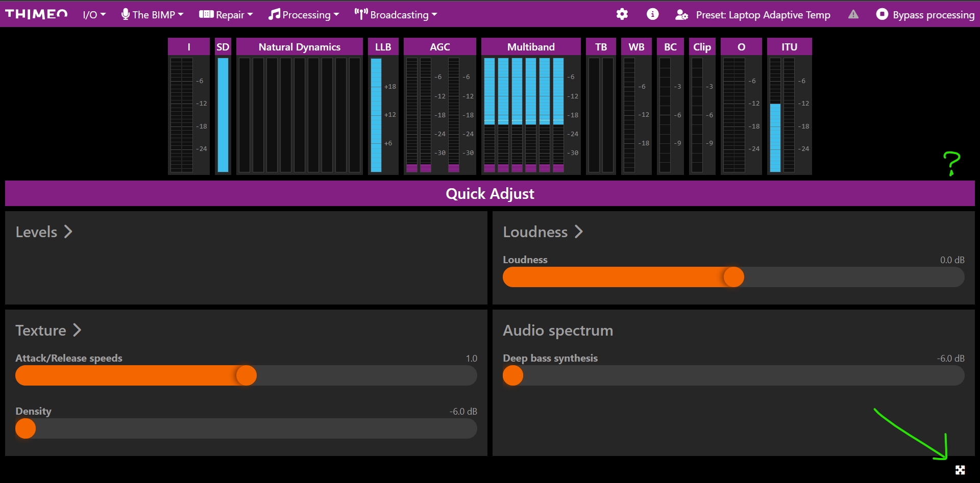Screen dimensions: 980x483
Task: Select the ITU meter header
Action: click(789, 46)
